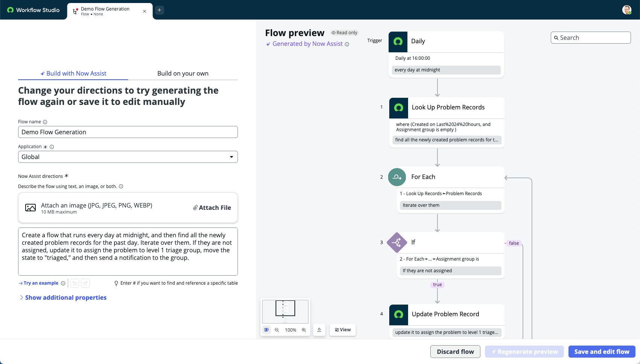This screenshot has width=640, height=364.
Task: Click the Generated by Now Assist info icon
Action: [347, 44]
